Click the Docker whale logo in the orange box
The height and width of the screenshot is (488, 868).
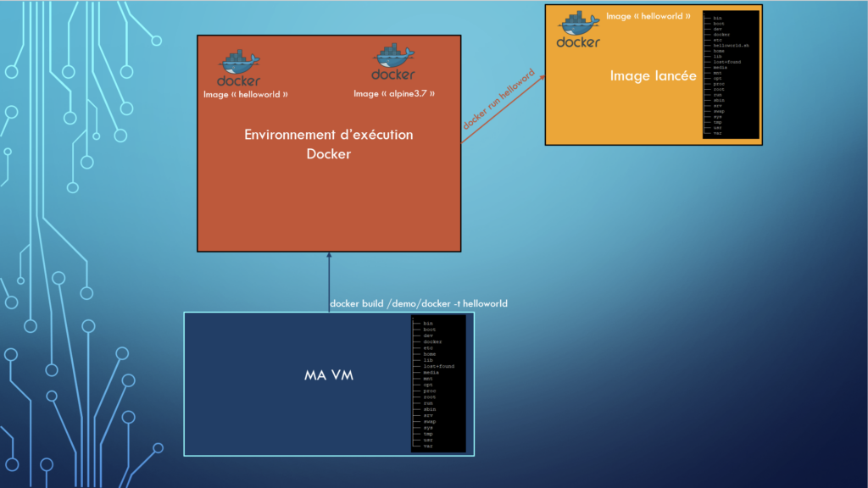click(x=578, y=30)
